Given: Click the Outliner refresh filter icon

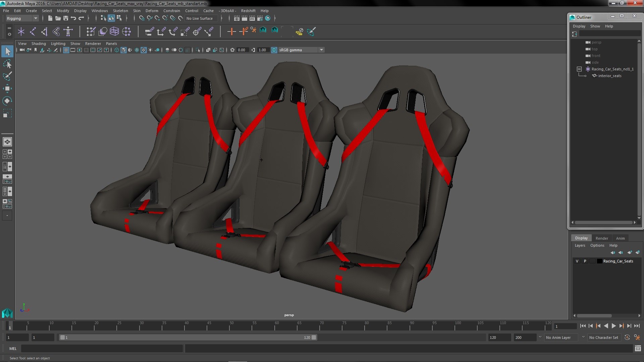Looking at the screenshot, I should click(x=574, y=34).
